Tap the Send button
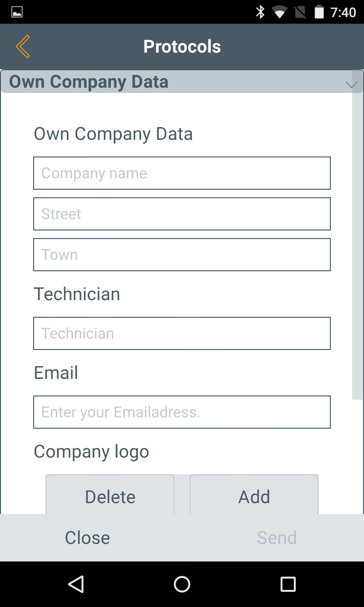 (277, 537)
